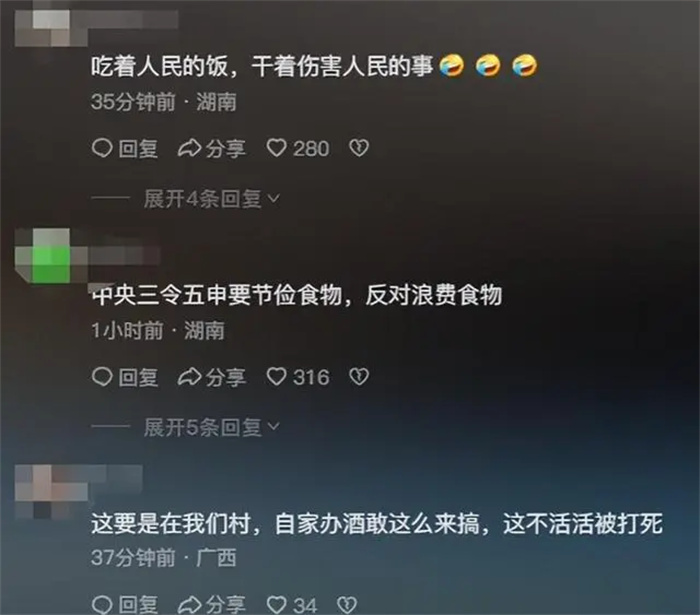Screen dimensions: 700x615
Task: Dislike the 中央三令五申 comment via broken heart
Action: [359, 377]
